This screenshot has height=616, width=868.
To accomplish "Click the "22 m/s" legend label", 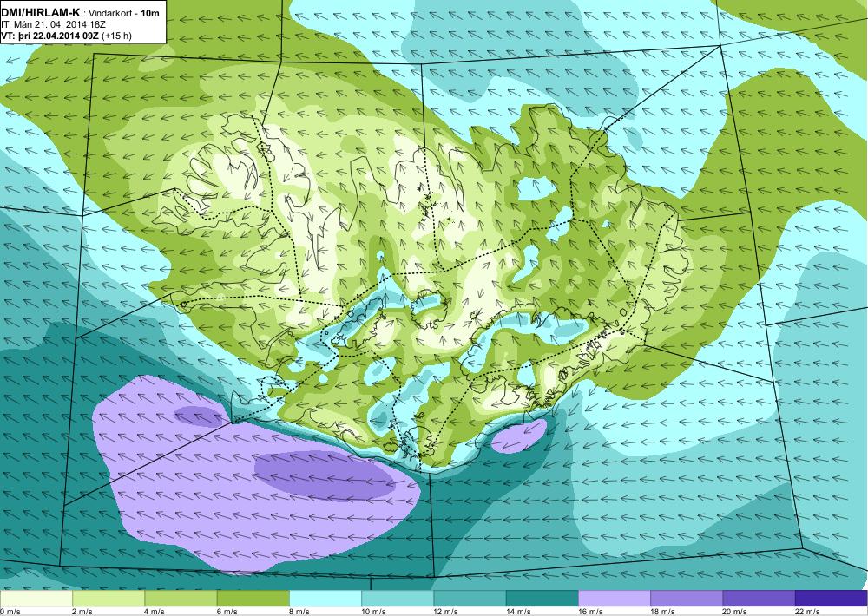I will (x=807, y=612).
